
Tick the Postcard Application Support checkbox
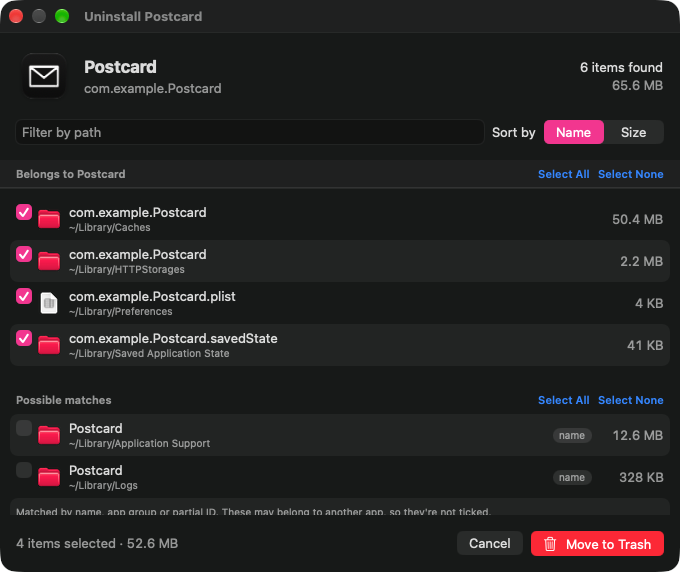(x=24, y=428)
